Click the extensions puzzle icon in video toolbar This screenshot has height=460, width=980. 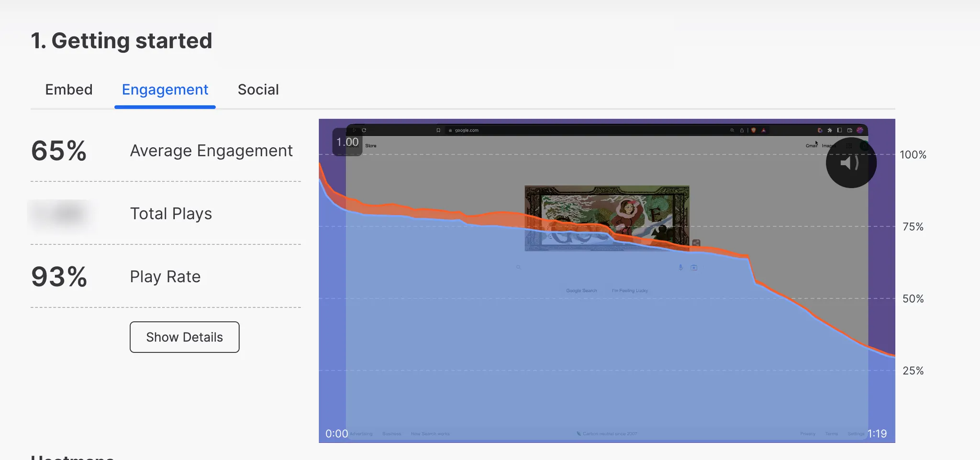[x=830, y=130]
